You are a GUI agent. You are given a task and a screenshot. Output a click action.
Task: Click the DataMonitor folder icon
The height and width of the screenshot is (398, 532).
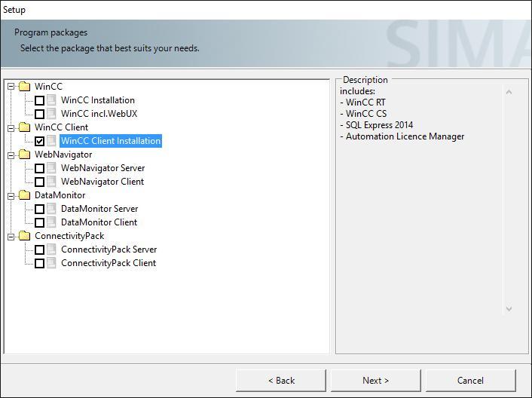(x=24, y=195)
